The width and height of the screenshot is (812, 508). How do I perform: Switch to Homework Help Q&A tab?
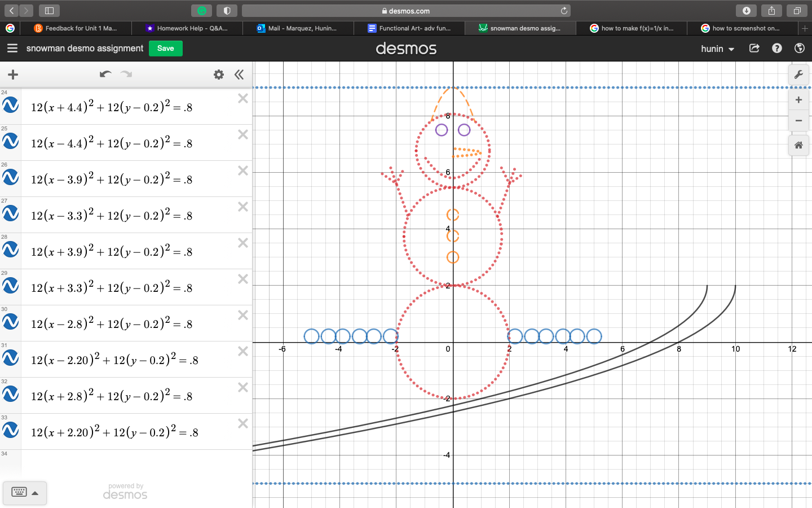(x=187, y=28)
